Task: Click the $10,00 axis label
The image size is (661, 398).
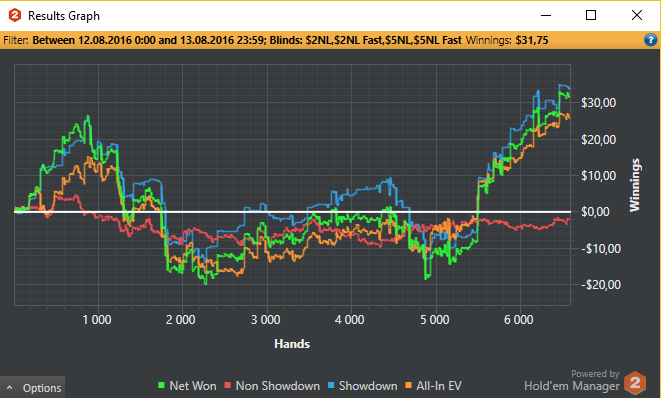Action: coord(599,176)
